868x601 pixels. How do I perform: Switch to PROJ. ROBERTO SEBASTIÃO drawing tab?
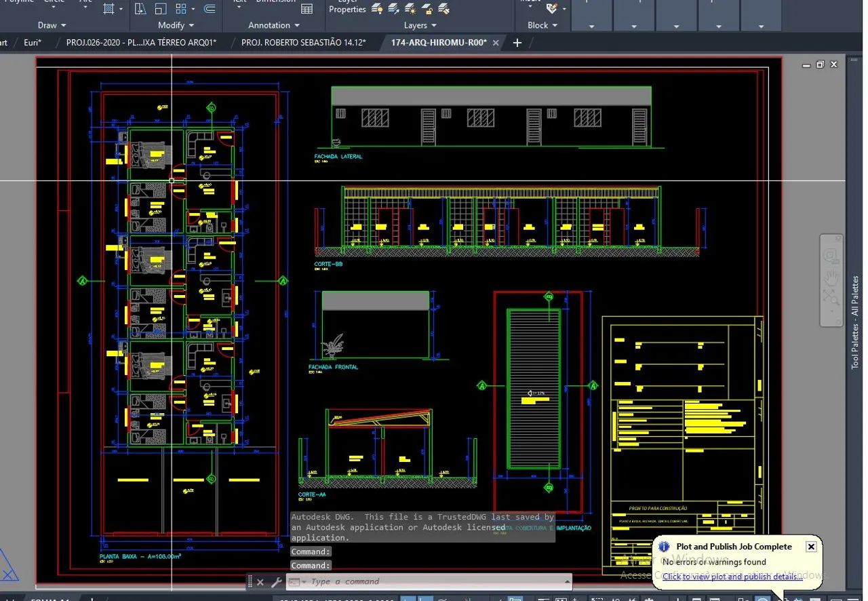click(304, 41)
